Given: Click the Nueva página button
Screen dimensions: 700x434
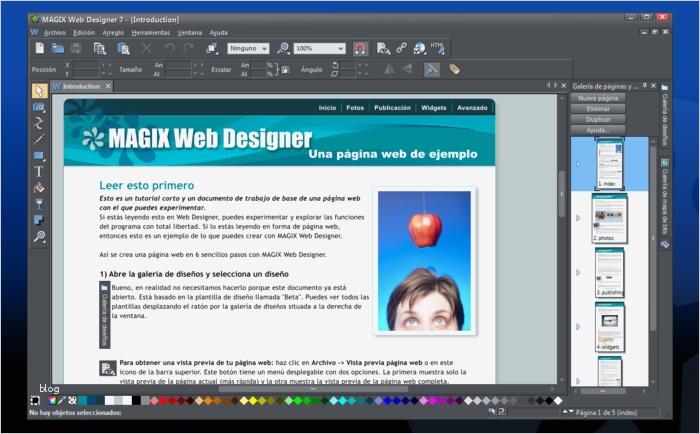Looking at the screenshot, I should [600, 98].
